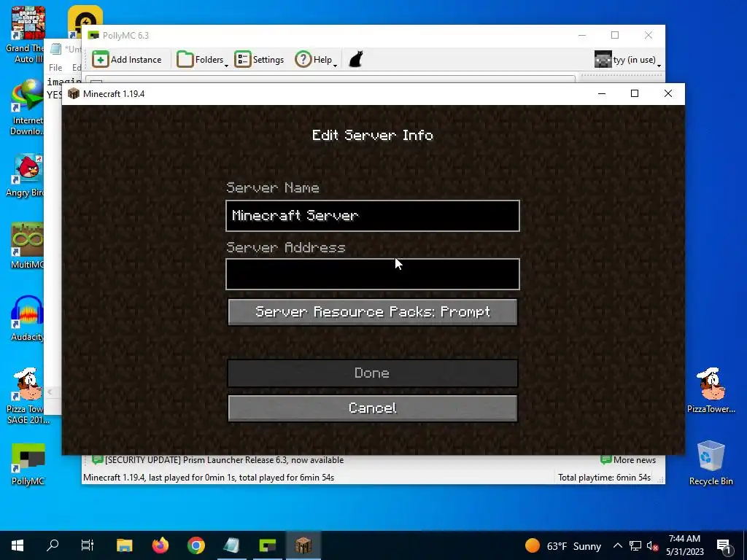The height and width of the screenshot is (560, 747).
Task: Click the weather 63°F Sunny widget
Action: [x=562, y=545]
